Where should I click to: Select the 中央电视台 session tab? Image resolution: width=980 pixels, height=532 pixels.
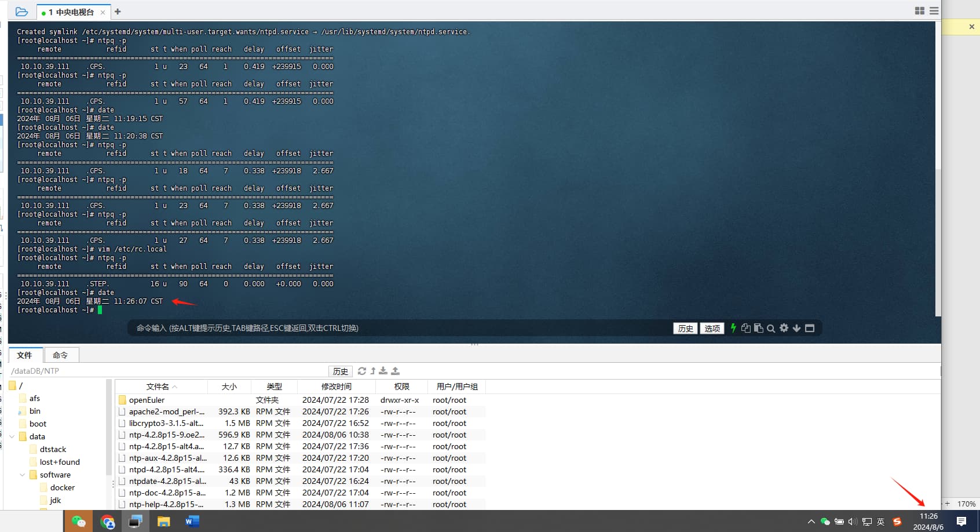[x=71, y=12]
